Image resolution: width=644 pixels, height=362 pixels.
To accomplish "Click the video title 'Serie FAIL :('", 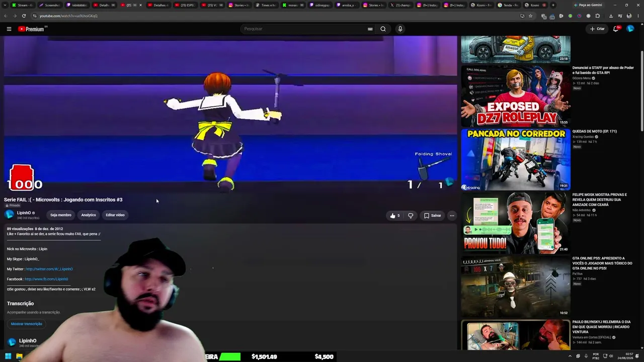I will pyautogui.click(x=63, y=200).
